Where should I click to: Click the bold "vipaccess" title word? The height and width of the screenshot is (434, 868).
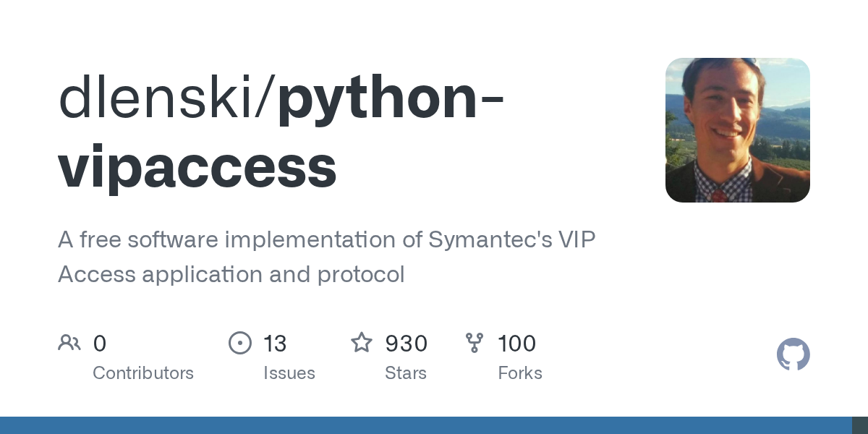point(197,168)
